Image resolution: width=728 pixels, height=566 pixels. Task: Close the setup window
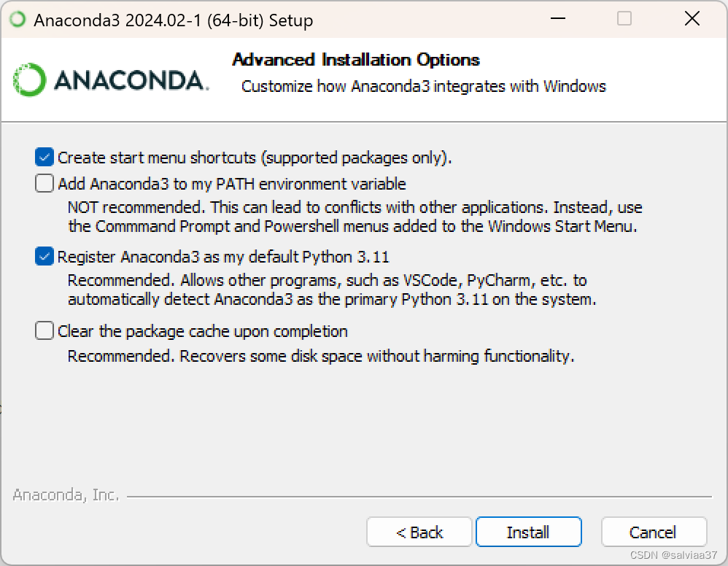click(x=692, y=19)
